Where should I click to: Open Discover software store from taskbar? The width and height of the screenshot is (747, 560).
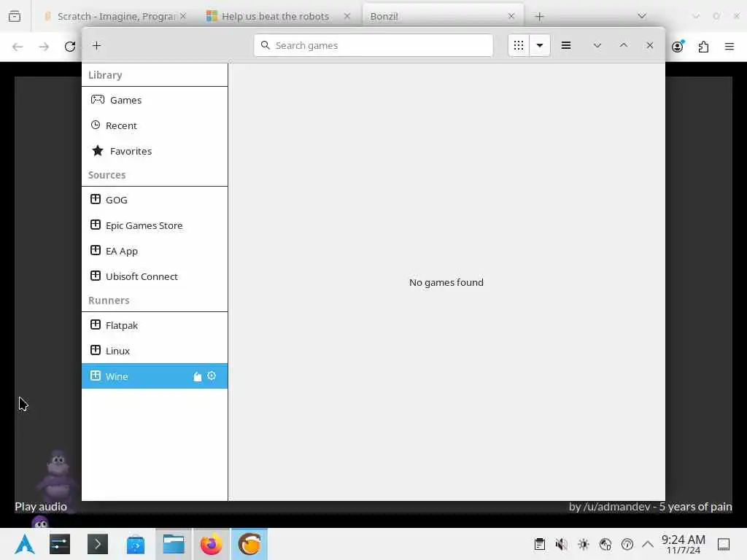[136, 544]
